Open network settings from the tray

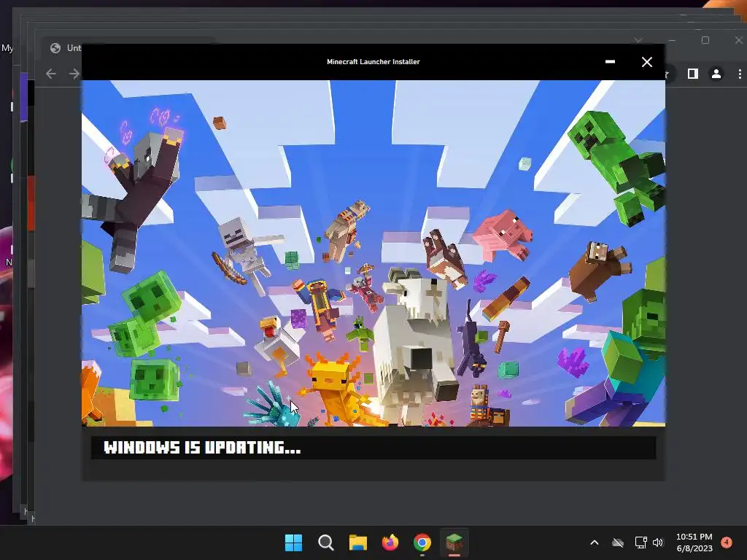click(x=640, y=542)
